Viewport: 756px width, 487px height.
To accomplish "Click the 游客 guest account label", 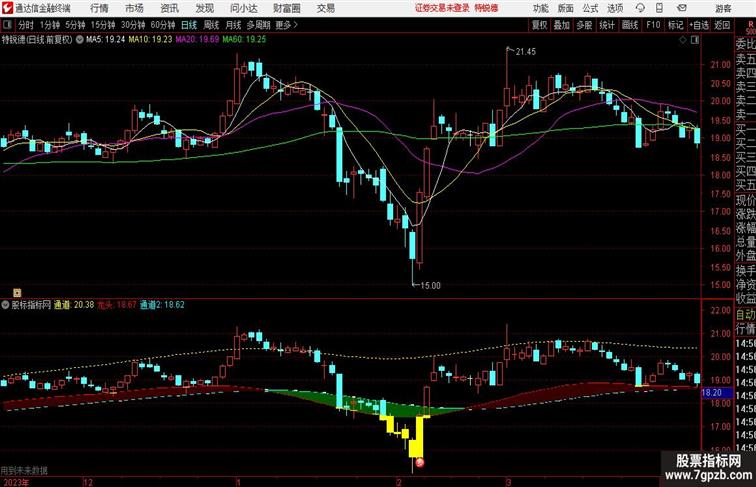I will [x=723, y=8].
